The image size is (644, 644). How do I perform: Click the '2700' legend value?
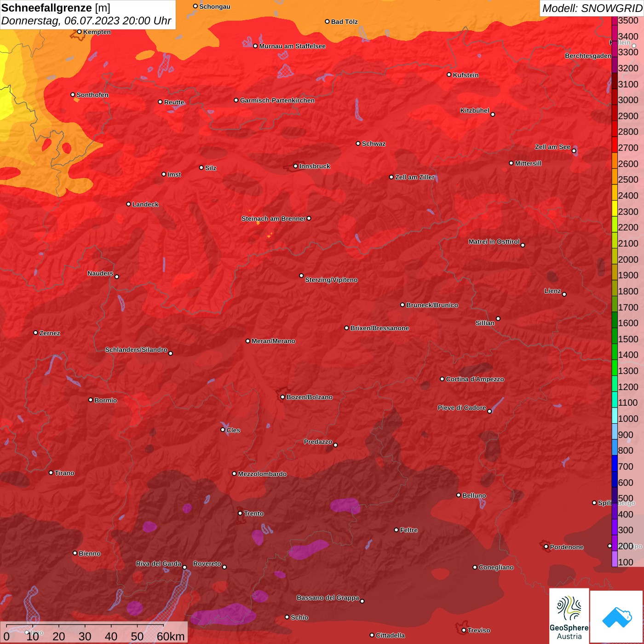click(x=628, y=148)
